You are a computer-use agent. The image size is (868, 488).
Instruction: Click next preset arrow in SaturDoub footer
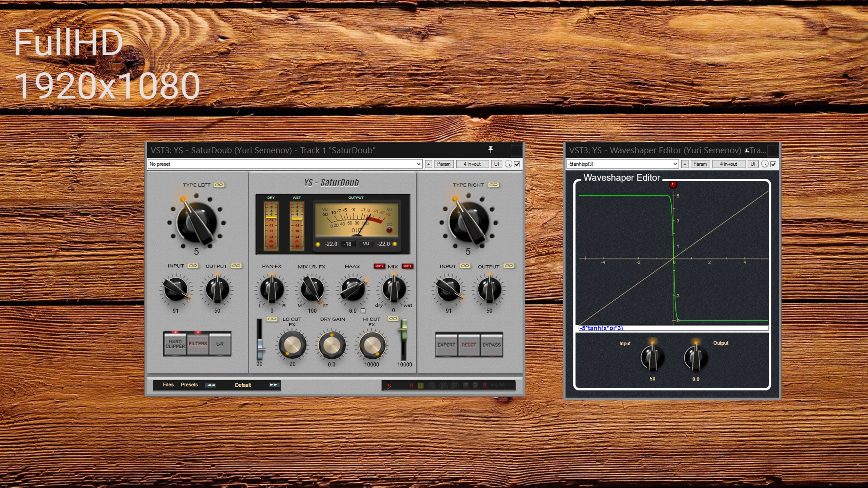[273, 385]
